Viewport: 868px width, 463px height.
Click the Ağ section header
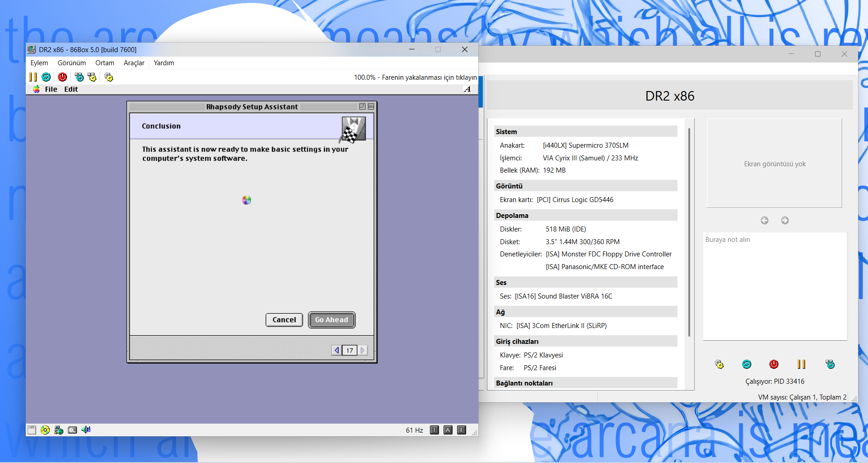pyautogui.click(x=586, y=312)
